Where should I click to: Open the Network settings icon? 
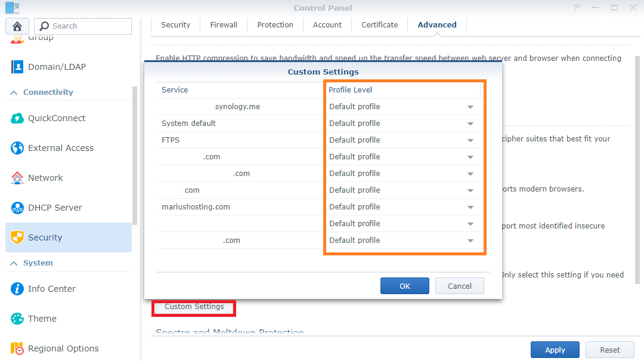tap(17, 177)
